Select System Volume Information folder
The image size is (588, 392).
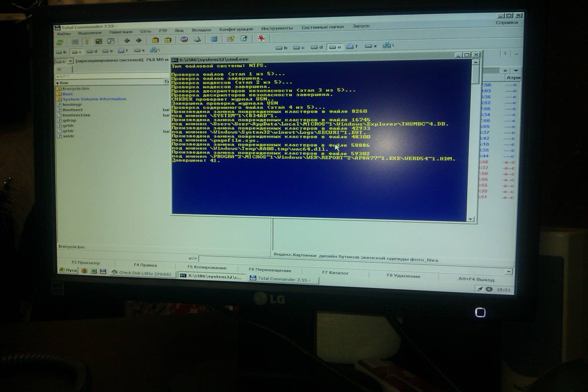92,99
